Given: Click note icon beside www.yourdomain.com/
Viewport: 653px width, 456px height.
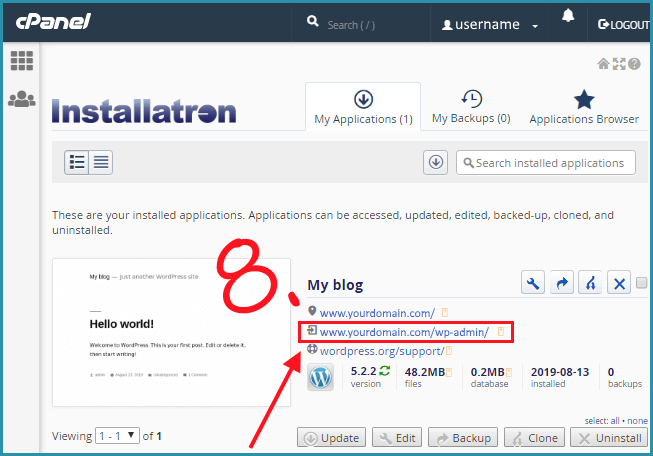Looking at the screenshot, I should coord(444,312).
